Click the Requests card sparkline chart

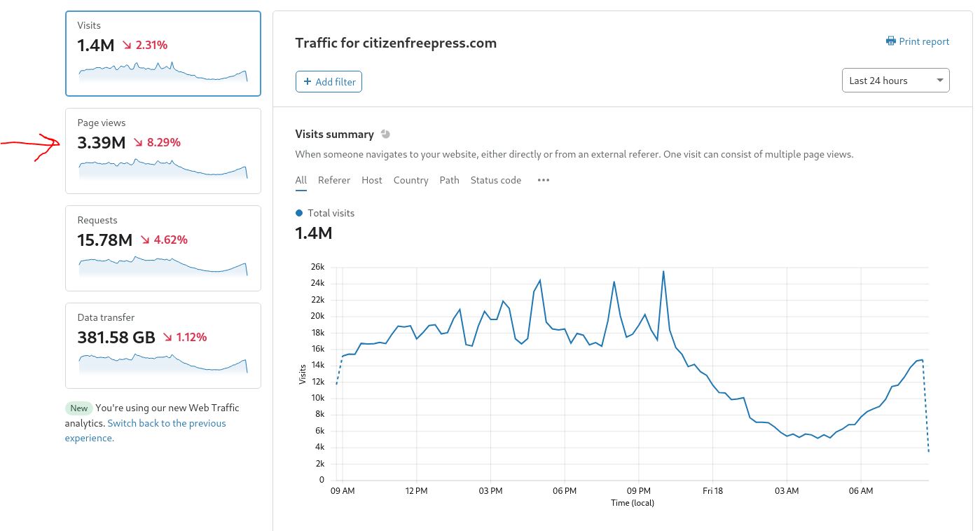pos(163,266)
